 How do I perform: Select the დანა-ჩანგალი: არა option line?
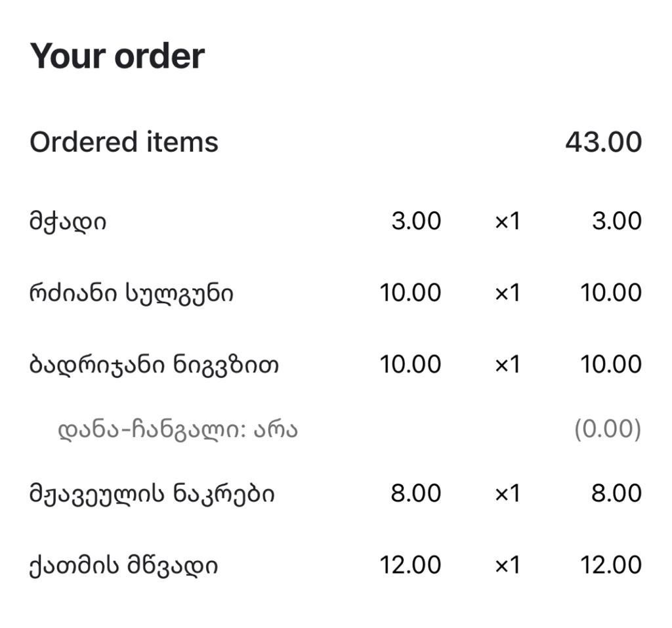point(178,430)
